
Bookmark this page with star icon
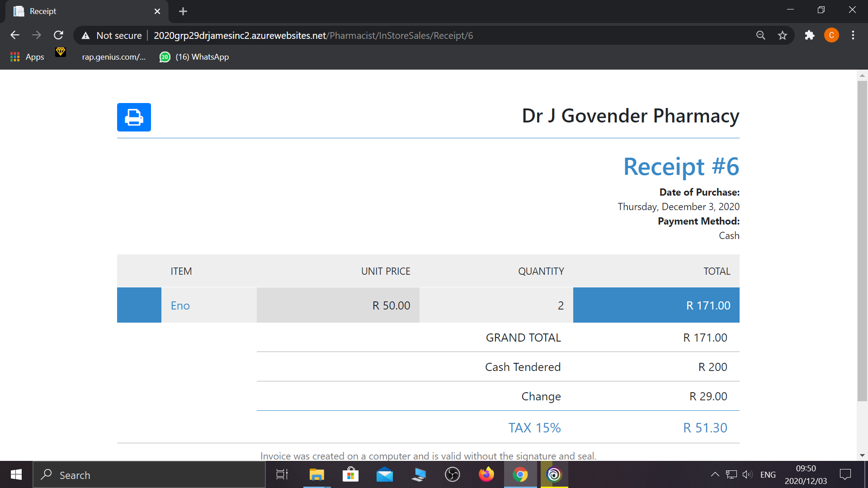[x=783, y=35]
